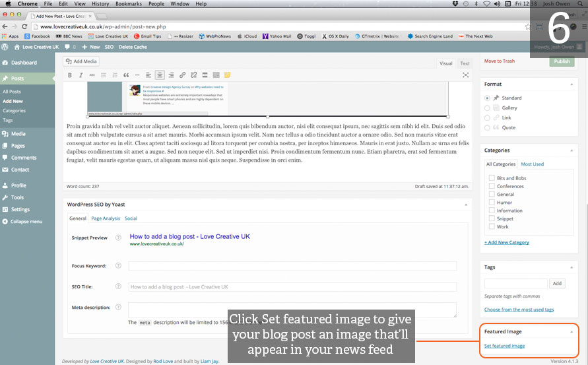Apply italic formatting in the editor
The width and height of the screenshot is (588, 365).
(80, 75)
